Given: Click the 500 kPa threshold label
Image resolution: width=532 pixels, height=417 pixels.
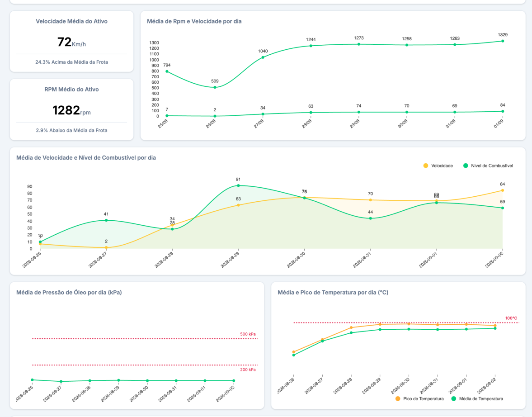Looking at the screenshot, I should (x=248, y=334).
